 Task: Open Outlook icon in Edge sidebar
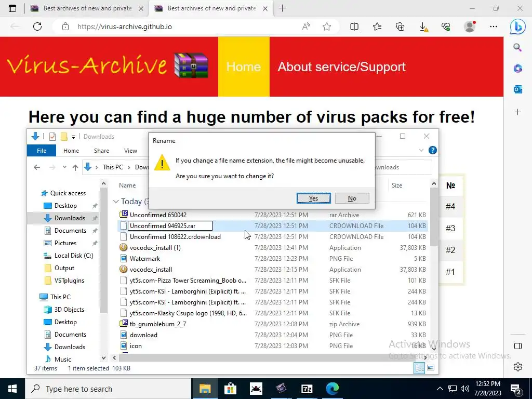coord(518,89)
